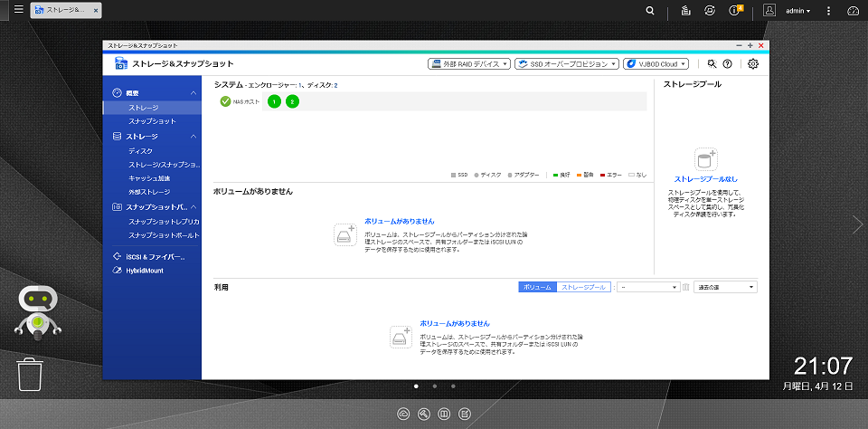The height and width of the screenshot is (429, 868).
Task: Expand the admin account dropdown
Action: click(798, 11)
